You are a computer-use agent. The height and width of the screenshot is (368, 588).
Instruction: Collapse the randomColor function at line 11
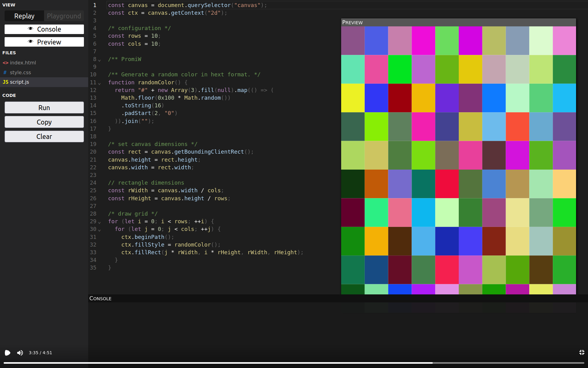100,83
